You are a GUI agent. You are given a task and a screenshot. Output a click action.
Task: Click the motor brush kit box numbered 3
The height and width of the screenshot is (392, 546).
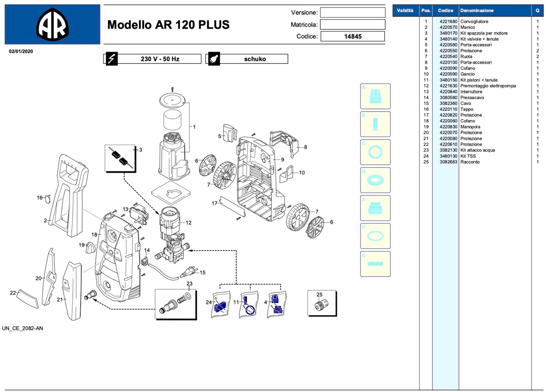(x=120, y=158)
